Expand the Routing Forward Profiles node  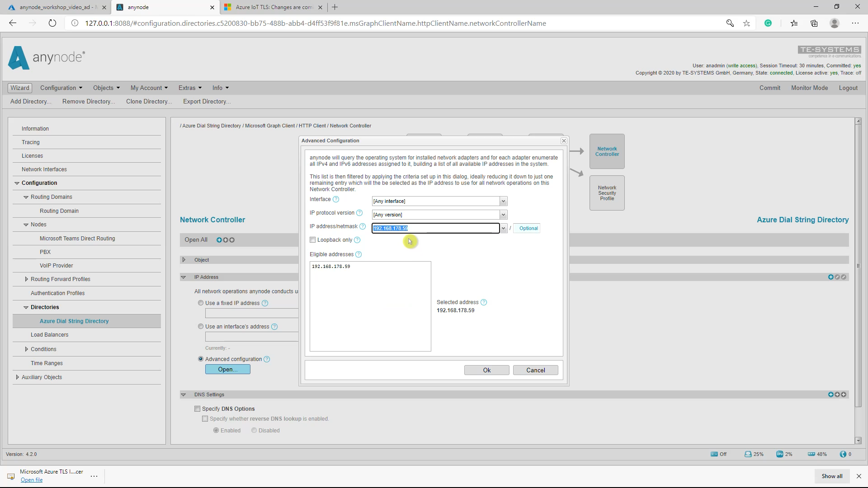[x=26, y=279]
